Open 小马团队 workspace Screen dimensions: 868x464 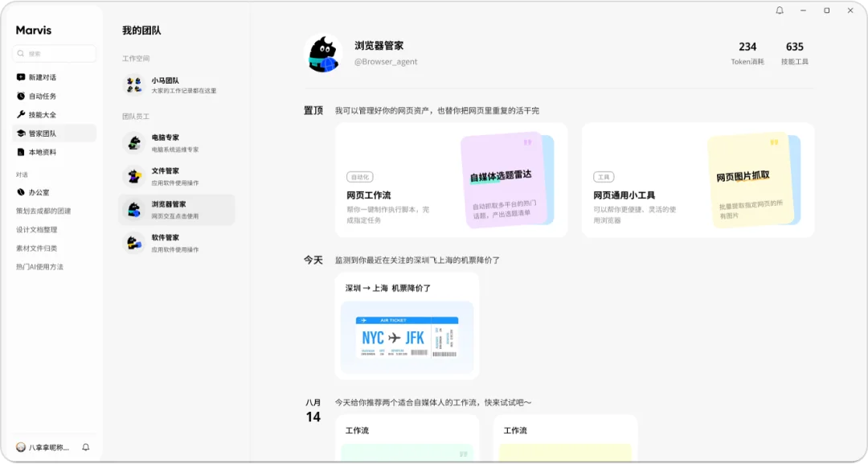(x=177, y=84)
